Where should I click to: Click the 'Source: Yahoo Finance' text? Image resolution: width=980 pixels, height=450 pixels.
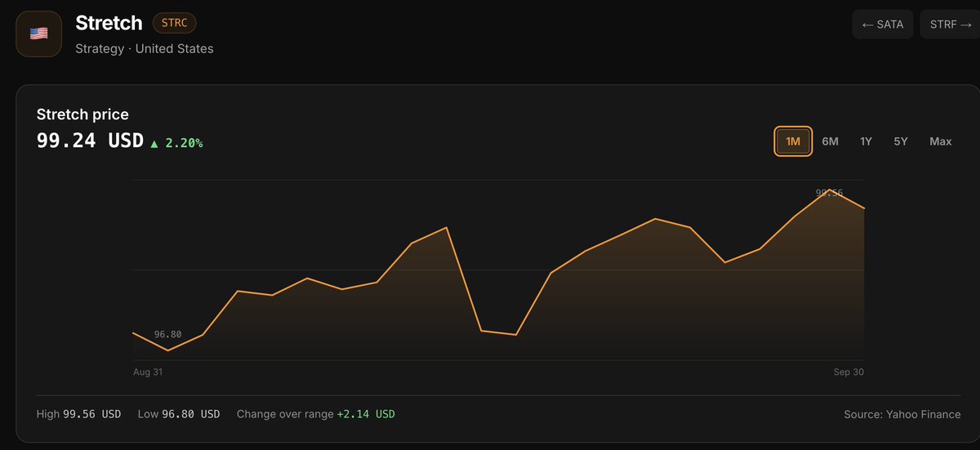(x=902, y=414)
